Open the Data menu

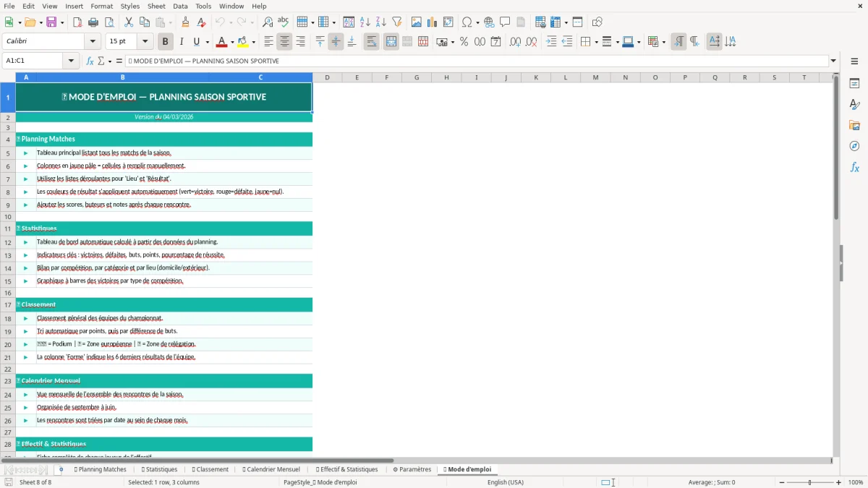tap(181, 6)
